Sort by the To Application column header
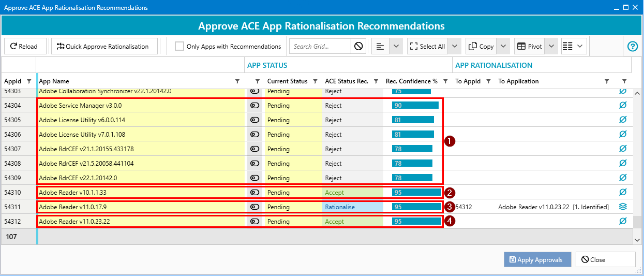 [518, 81]
